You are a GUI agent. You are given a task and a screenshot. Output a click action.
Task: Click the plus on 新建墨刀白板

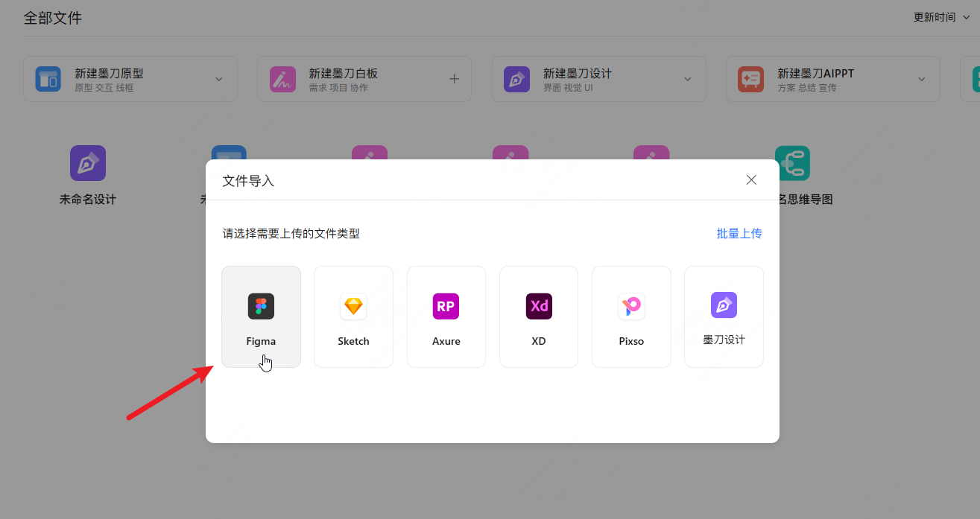(x=454, y=78)
